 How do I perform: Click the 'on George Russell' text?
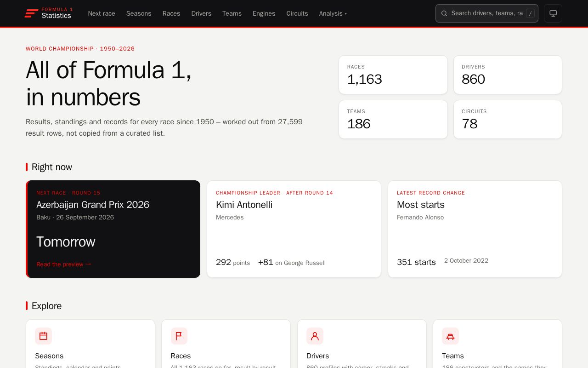[300, 263]
